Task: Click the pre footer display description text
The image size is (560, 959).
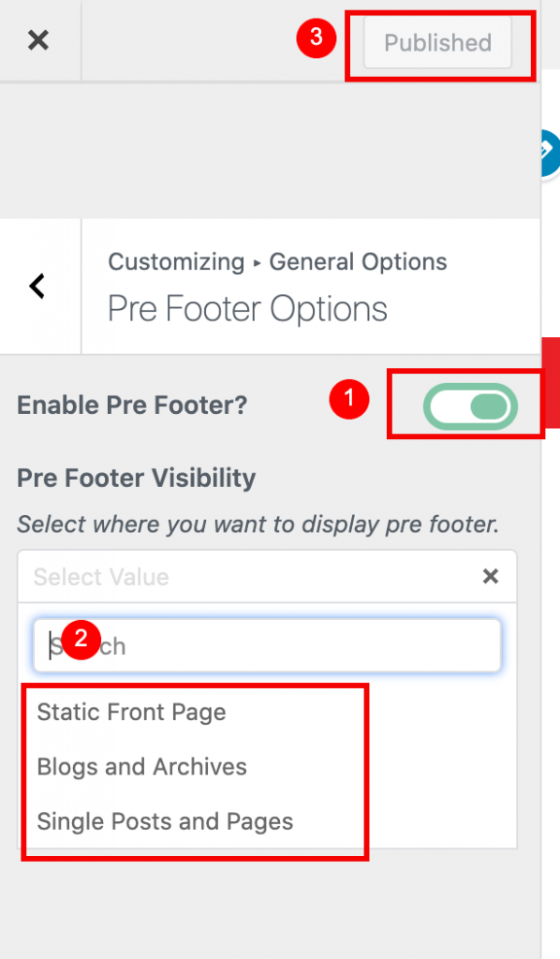Action: click(x=258, y=524)
